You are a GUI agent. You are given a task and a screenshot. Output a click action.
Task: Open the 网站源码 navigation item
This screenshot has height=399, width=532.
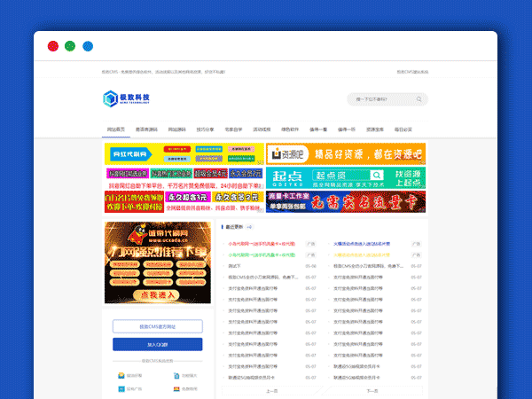click(x=175, y=129)
